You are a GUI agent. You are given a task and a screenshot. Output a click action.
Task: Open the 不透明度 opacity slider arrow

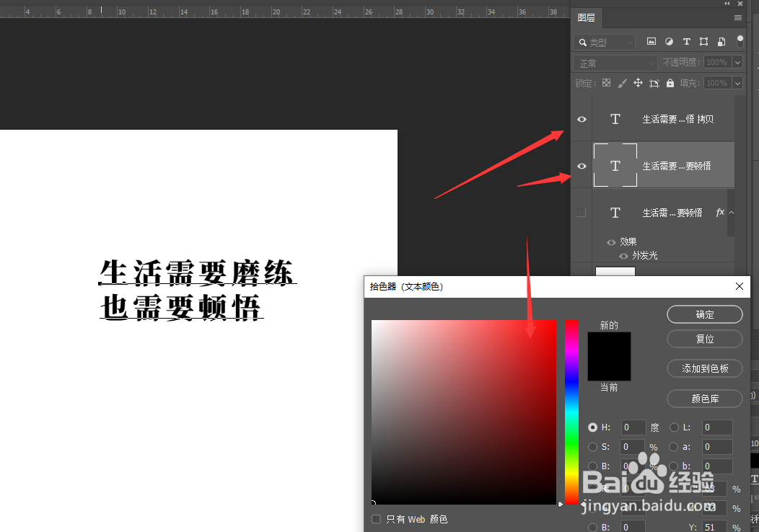click(737, 63)
